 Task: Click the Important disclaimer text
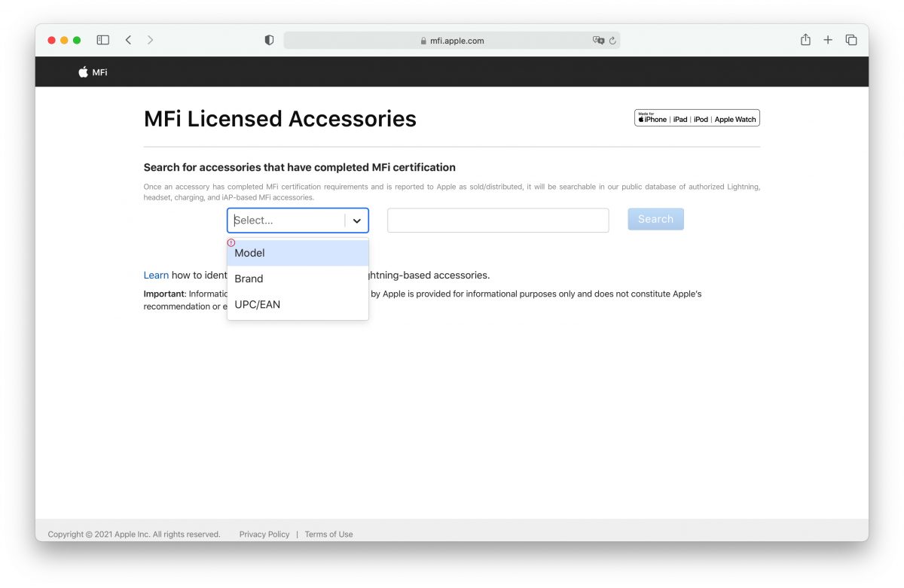(423, 300)
